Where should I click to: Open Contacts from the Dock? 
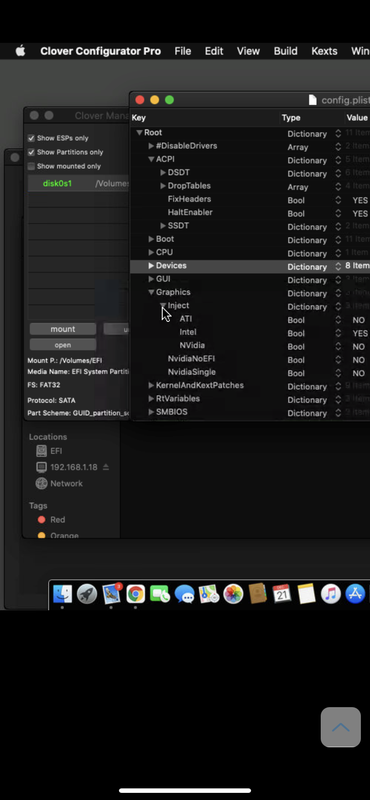pyautogui.click(x=258, y=594)
